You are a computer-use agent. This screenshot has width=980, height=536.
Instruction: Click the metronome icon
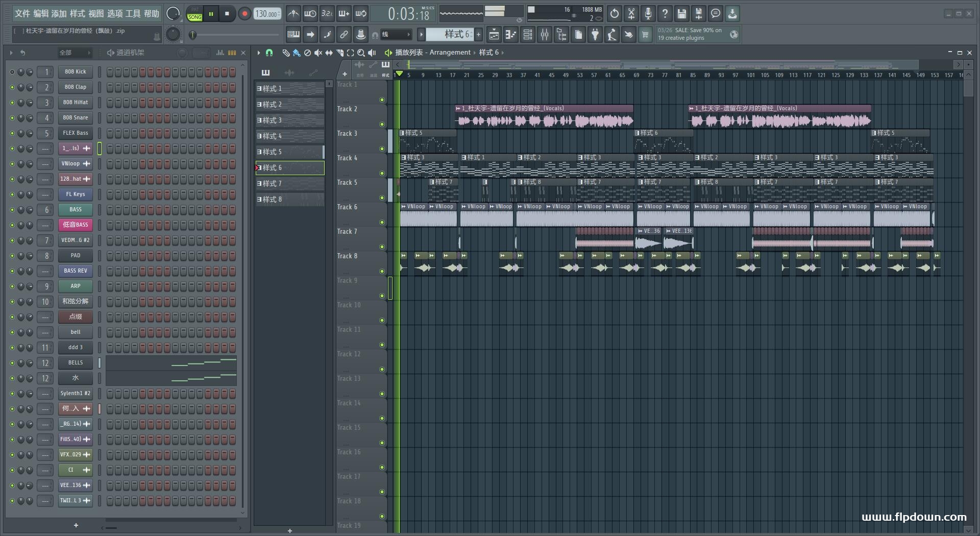point(293,14)
